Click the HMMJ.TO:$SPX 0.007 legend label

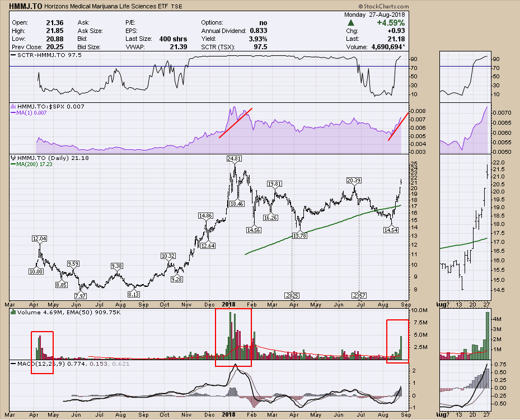click(x=51, y=107)
